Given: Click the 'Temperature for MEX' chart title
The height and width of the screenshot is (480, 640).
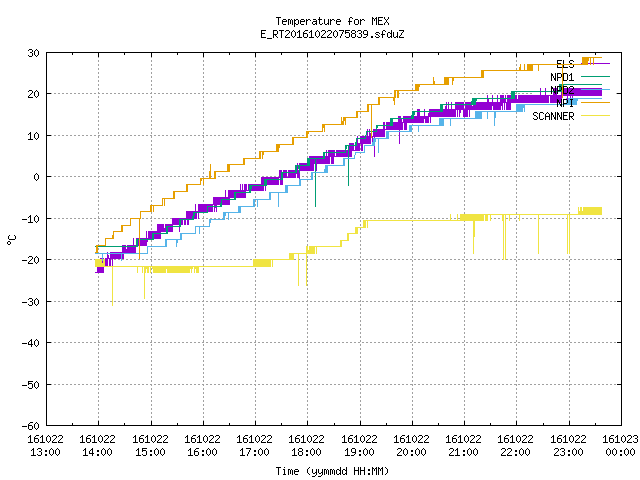Looking at the screenshot, I should [x=332, y=21].
